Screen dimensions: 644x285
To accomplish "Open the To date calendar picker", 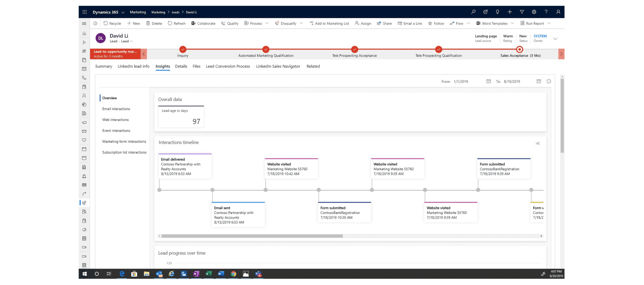I will pyautogui.click(x=539, y=81).
